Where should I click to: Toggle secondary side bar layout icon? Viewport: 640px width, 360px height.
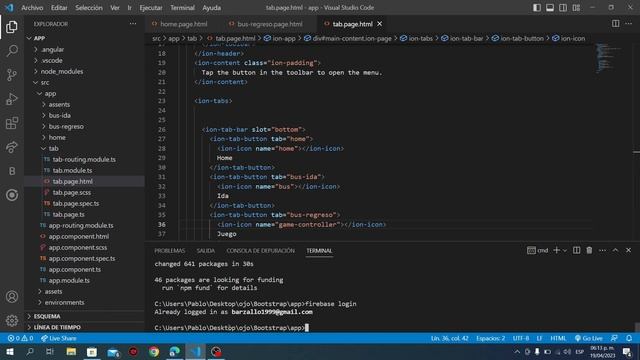click(563, 7)
